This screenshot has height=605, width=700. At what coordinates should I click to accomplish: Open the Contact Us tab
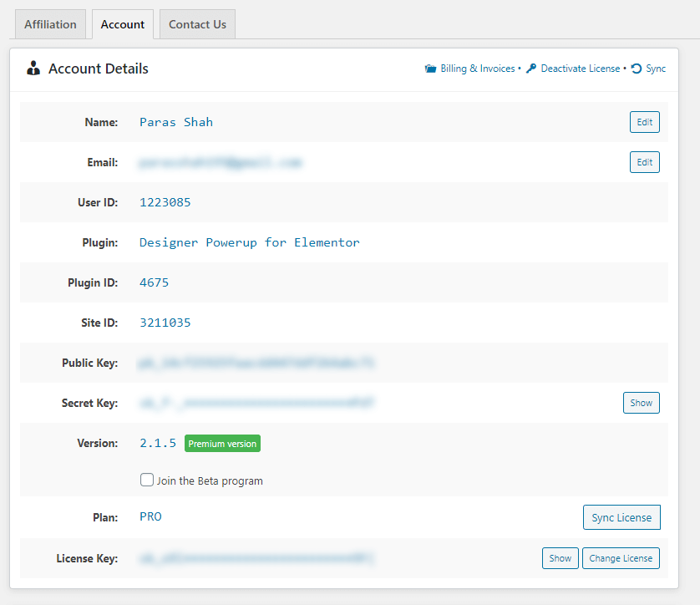coord(197,24)
